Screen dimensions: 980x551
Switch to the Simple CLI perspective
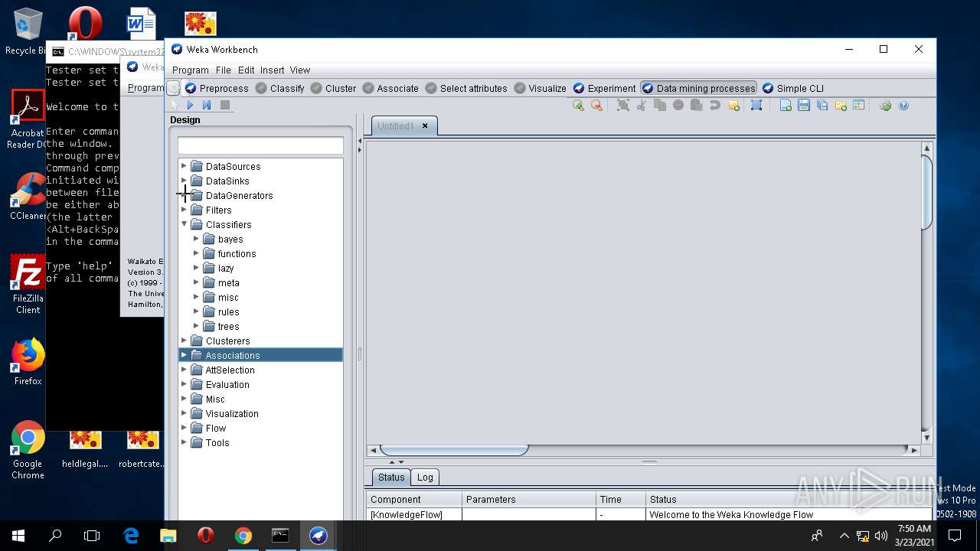[x=793, y=88]
